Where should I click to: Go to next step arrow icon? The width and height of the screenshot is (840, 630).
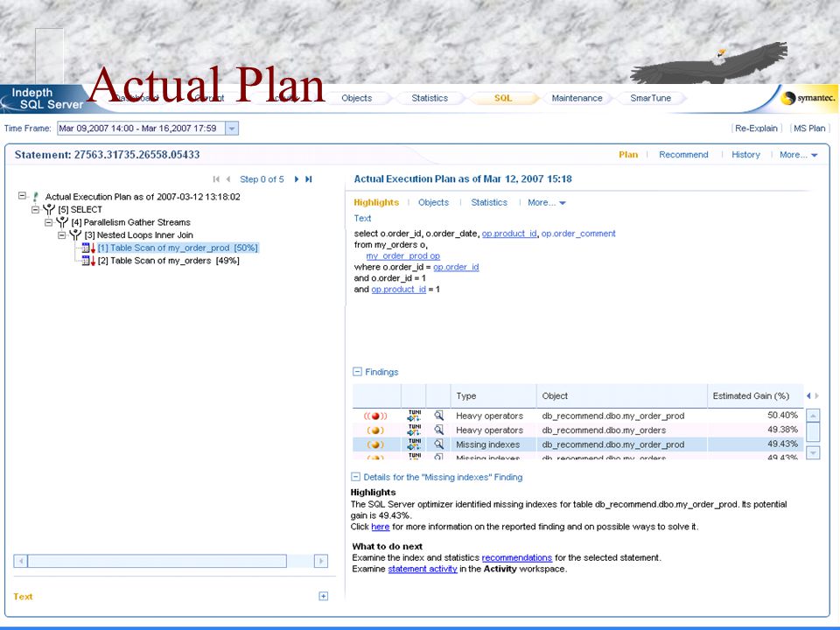297,178
